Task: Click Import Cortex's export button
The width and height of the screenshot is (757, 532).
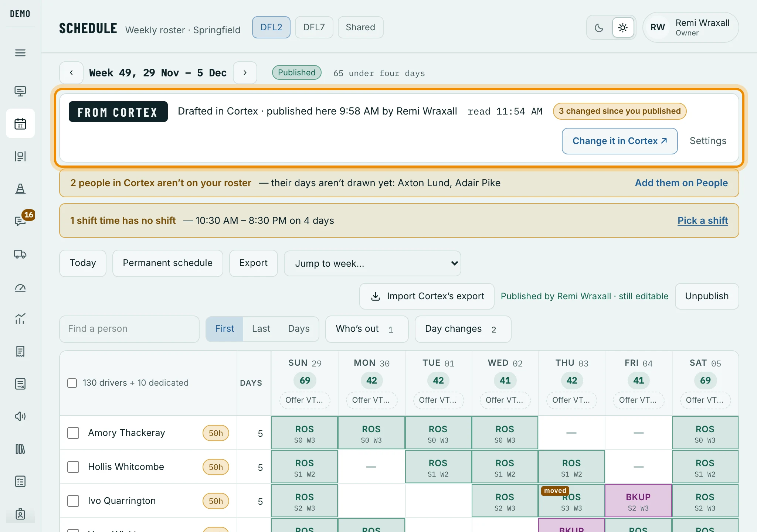Action: point(427,296)
